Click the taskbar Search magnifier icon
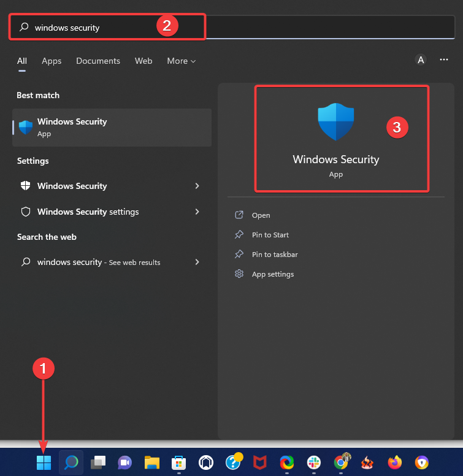 pyautogui.click(x=71, y=463)
